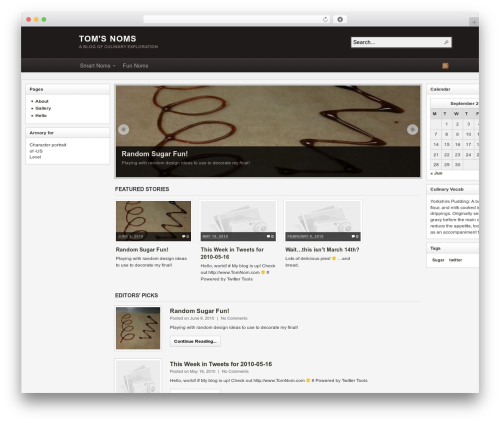Go to previous slide arrow

coord(124,129)
